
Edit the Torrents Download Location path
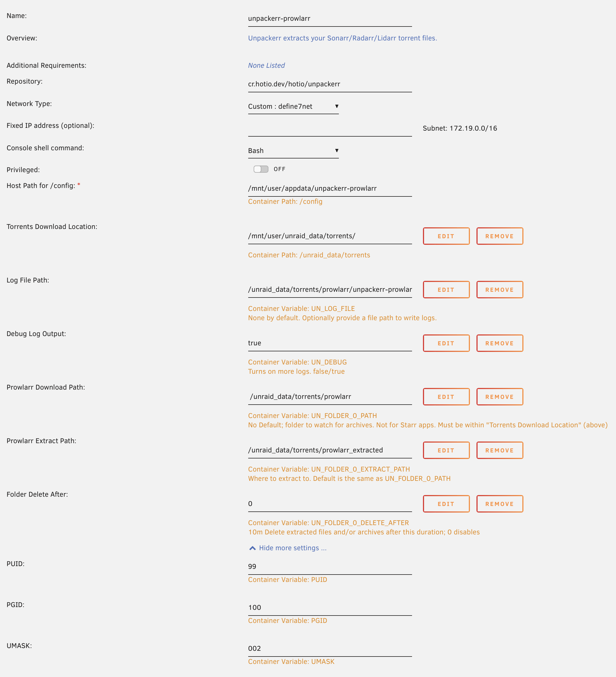(446, 236)
